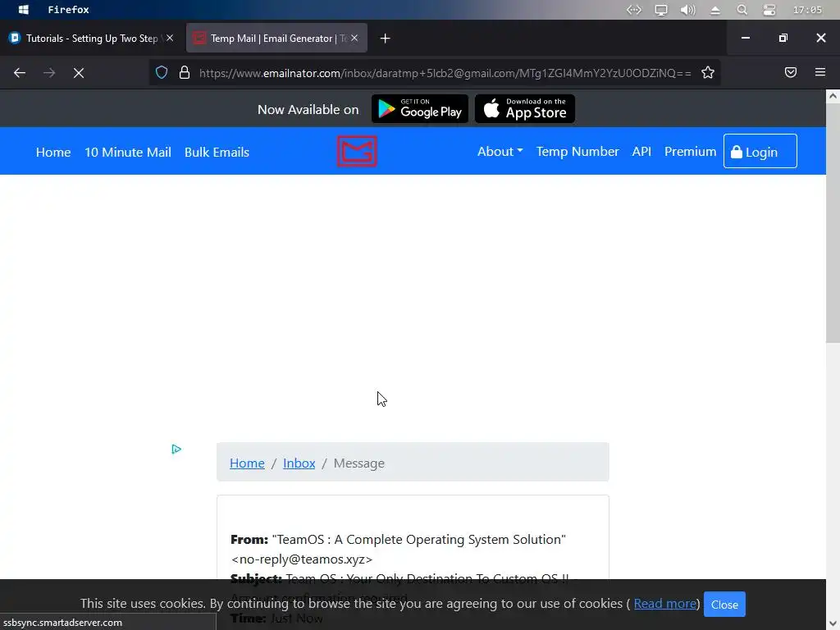This screenshot has width=840, height=630.
Task: Switch to the Tutorials Two Step tab
Action: coord(92,38)
